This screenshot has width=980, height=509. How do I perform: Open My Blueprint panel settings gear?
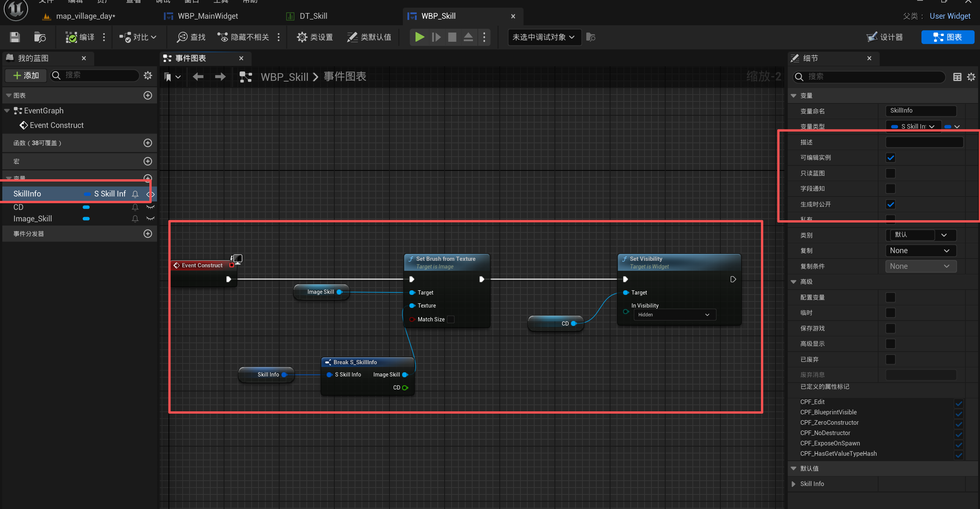148,75
